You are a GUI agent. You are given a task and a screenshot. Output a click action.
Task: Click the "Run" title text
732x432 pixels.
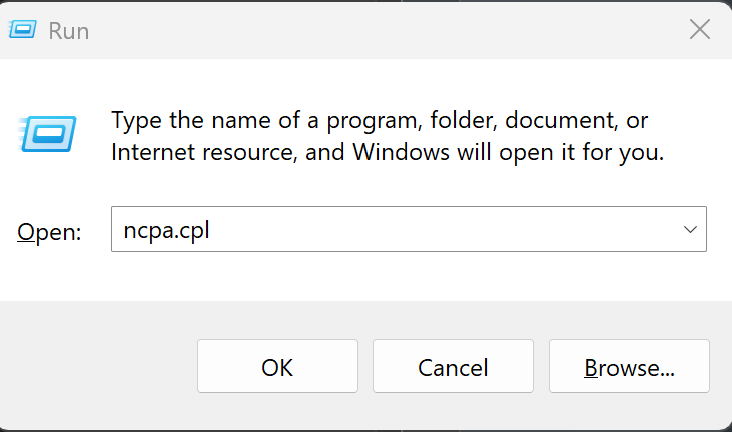point(69,31)
